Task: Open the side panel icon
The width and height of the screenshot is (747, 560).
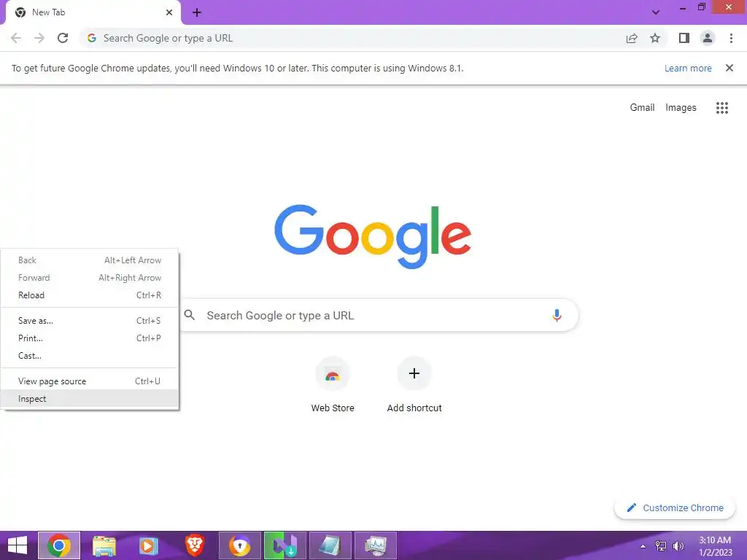Action: tap(684, 38)
